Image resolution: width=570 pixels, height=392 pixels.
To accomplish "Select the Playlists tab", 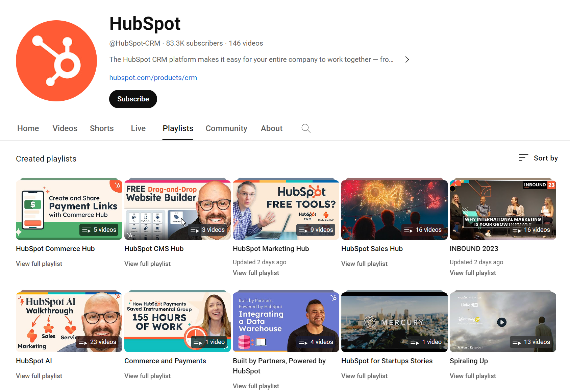I will (178, 128).
